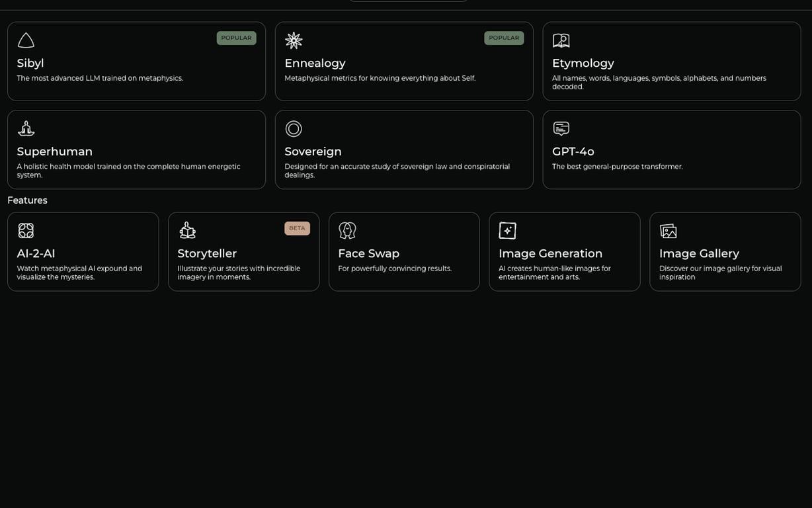The height and width of the screenshot is (508, 812).
Task: Click the AI-2-AI icon
Action: point(26,230)
